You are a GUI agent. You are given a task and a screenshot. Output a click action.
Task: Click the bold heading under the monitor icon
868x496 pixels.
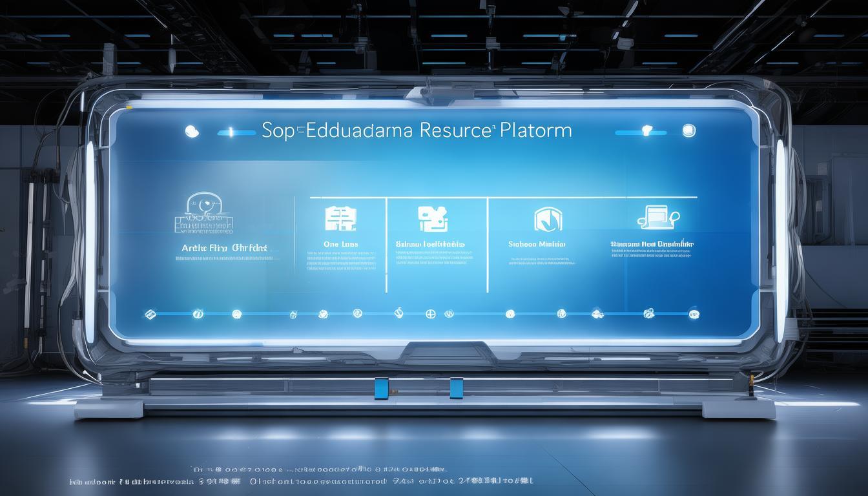click(652, 245)
